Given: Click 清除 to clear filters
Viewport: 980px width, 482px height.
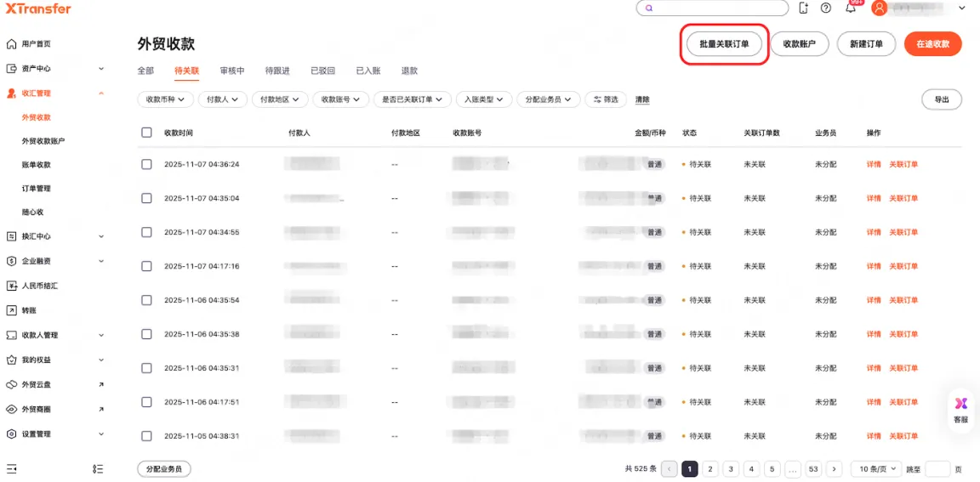Looking at the screenshot, I should click(642, 99).
